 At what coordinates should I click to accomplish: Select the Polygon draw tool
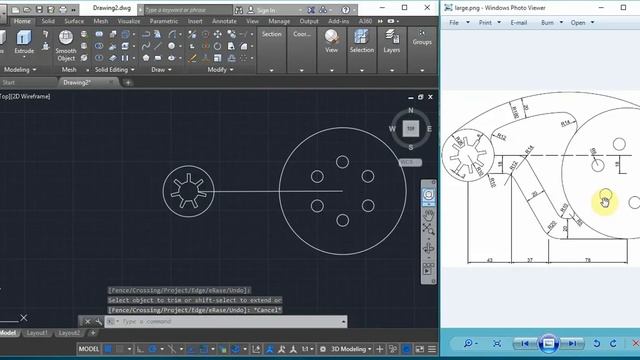coord(146,58)
